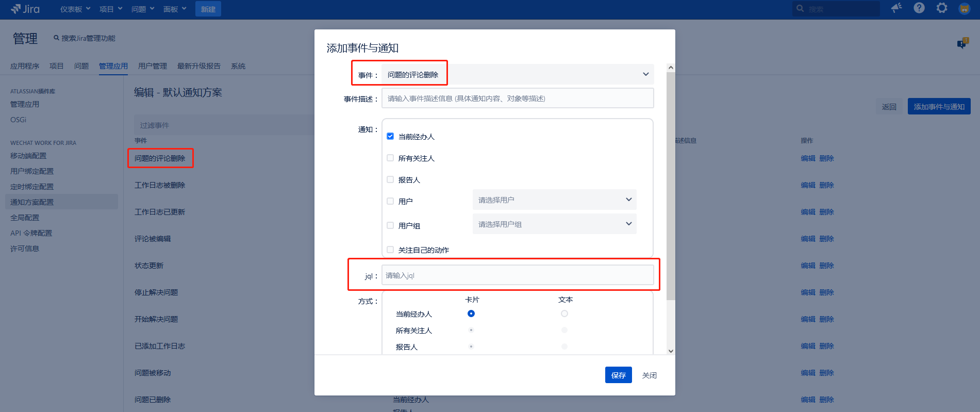Uncheck the 当前经办人 notification checkbox
Screen dimensions: 980x412
coord(390,136)
